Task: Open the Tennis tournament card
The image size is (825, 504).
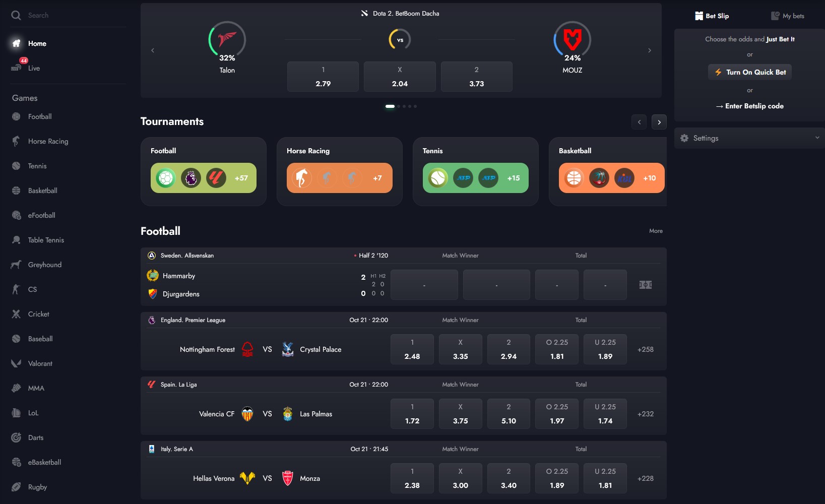Action: click(x=475, y=171)
